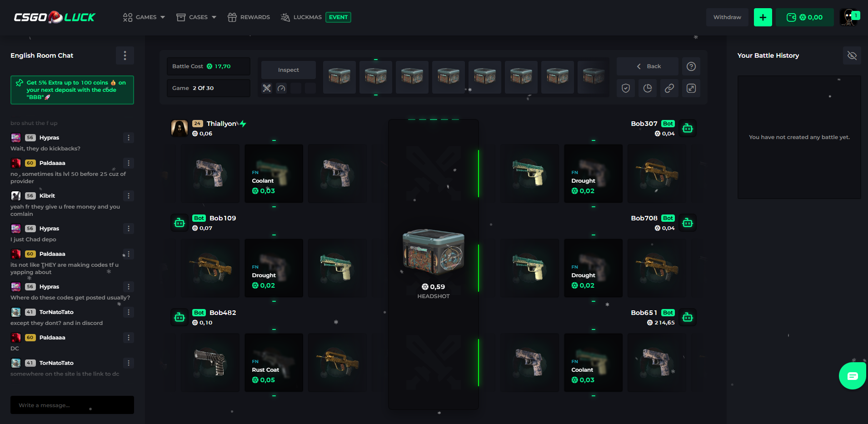Expand the Cases dropdown
Viewport: 868px width, 424px height.
pyautogui.click(x=196, y=17)
